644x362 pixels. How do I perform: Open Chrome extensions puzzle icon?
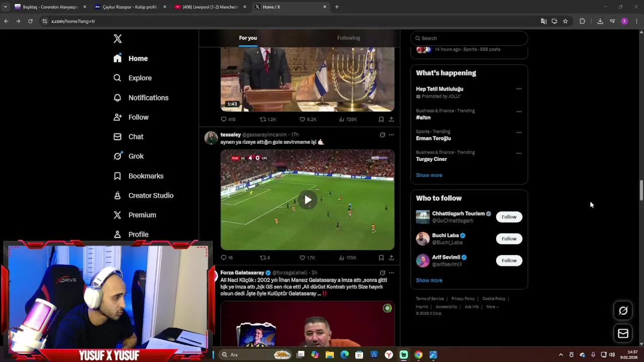click(x=582, y=21)
